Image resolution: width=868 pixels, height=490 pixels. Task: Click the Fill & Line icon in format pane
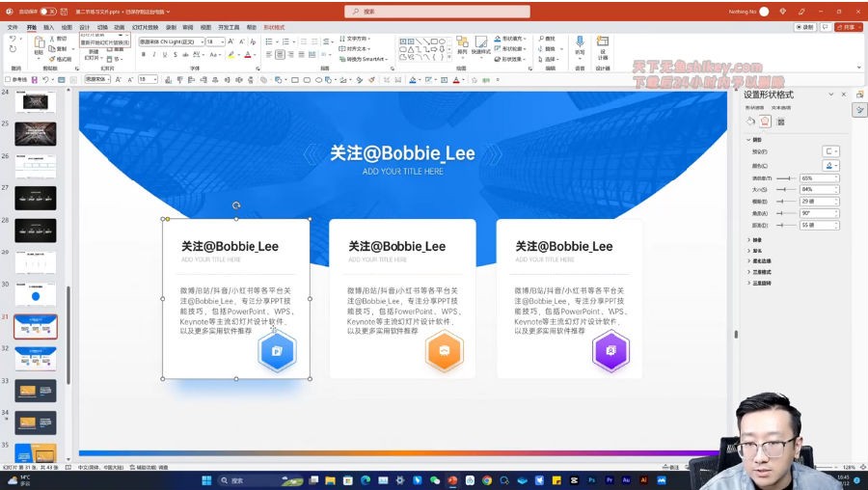[750, 122]
